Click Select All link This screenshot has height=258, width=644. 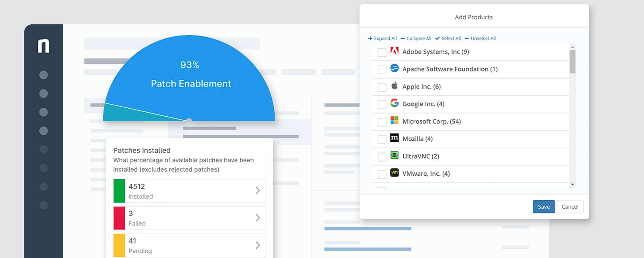tap(448, 38)
